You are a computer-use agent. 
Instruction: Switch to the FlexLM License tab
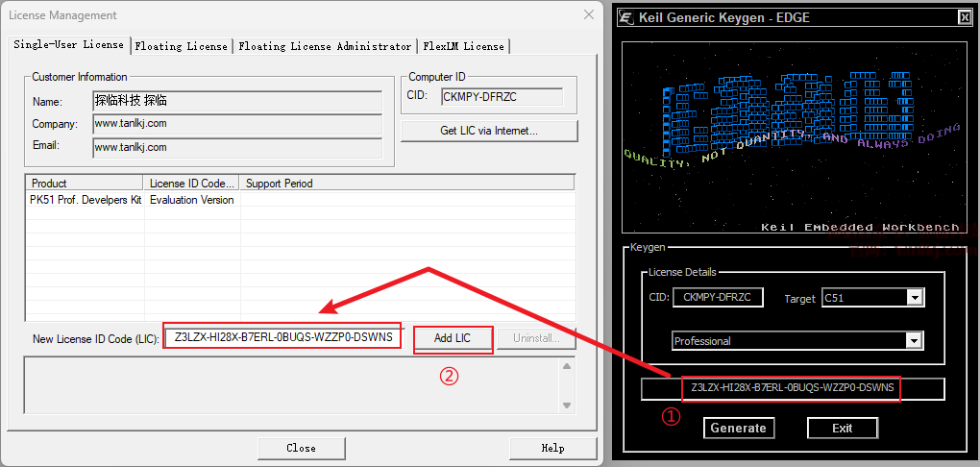tap(463, 46)
